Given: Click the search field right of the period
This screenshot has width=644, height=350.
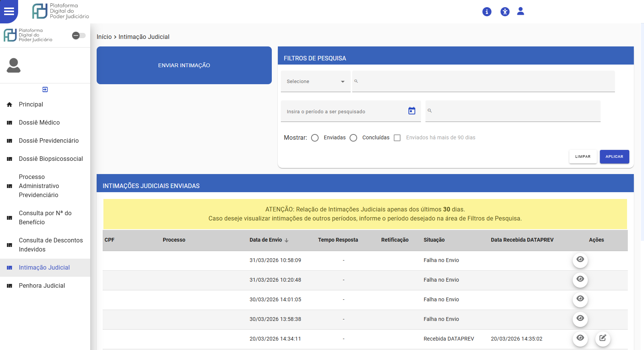Looking at the screenshot, I should click(x=513, y=111).
